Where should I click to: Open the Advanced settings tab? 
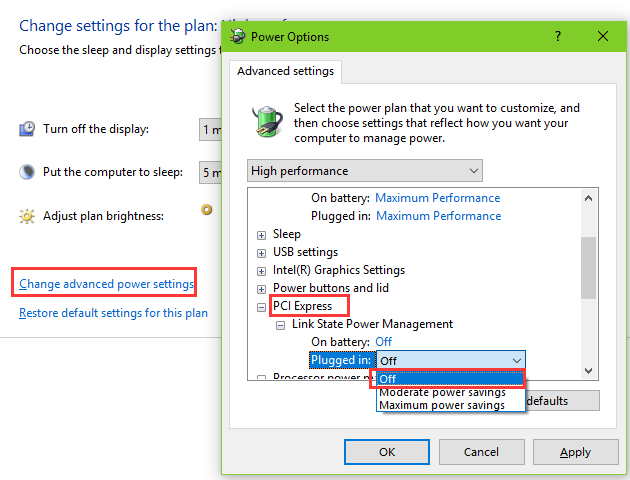coord(285,71)
